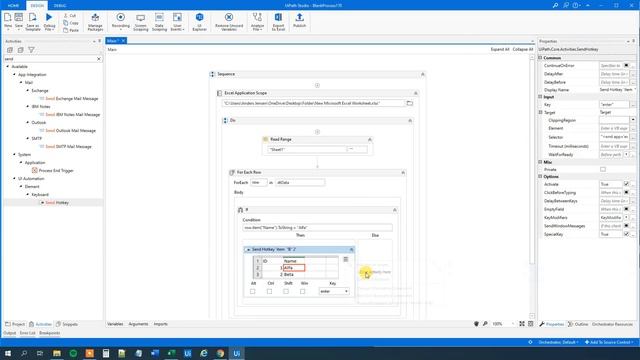Screen dimensions: 640x360
Task: Tick the Ctrl modifier checkbox
Action: point(269,291)
